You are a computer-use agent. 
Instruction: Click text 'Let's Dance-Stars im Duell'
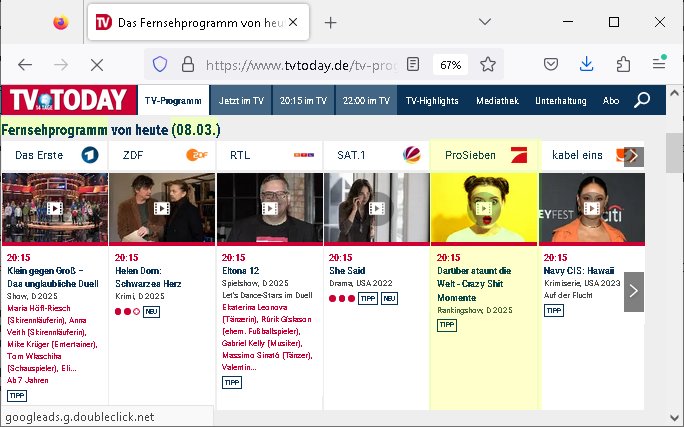tap(267, 295)
